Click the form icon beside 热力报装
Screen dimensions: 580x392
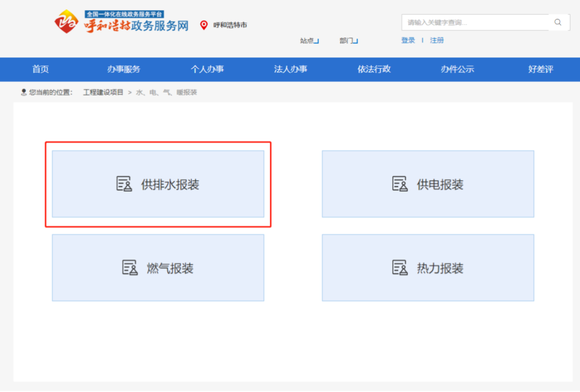400,267
